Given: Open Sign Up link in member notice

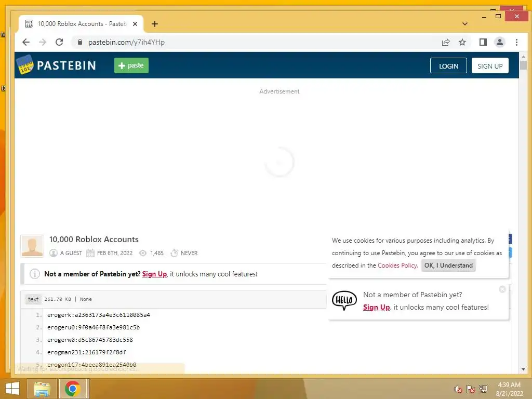Looking at the screenshot, I should coord(154,274).
